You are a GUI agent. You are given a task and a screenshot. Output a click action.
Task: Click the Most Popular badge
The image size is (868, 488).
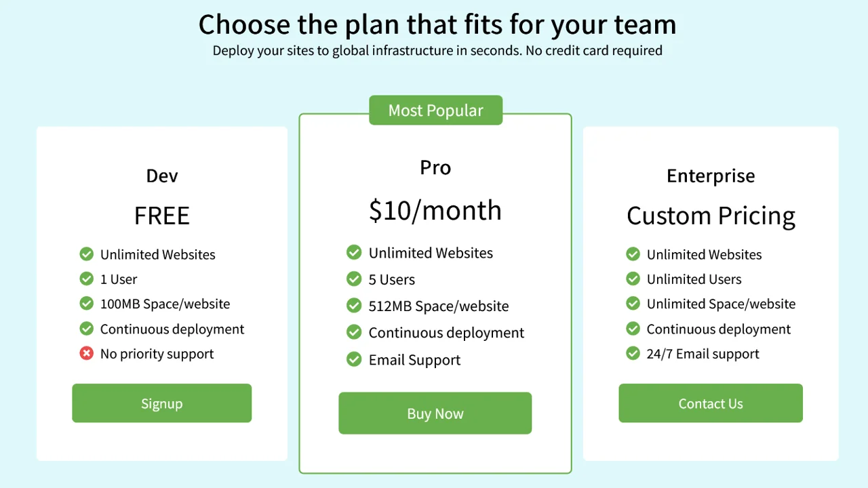pyautogui.click(x=435, y=110)
